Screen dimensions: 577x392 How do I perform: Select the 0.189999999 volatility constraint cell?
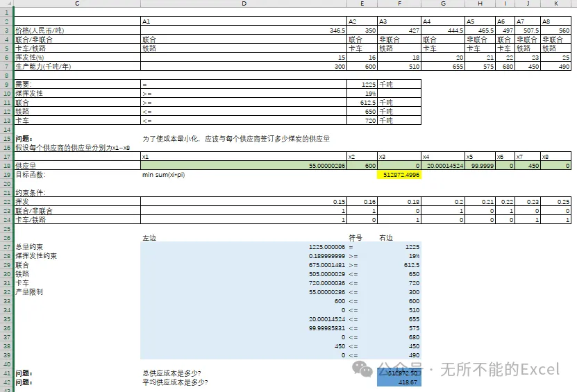tap(244, 255)
